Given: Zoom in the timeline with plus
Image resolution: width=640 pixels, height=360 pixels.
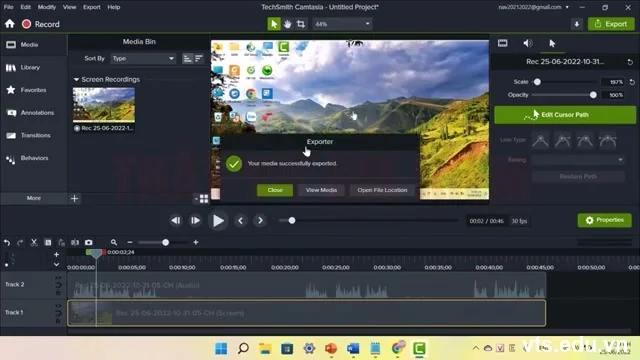Looking at the screenshot, I should (196, 242).
